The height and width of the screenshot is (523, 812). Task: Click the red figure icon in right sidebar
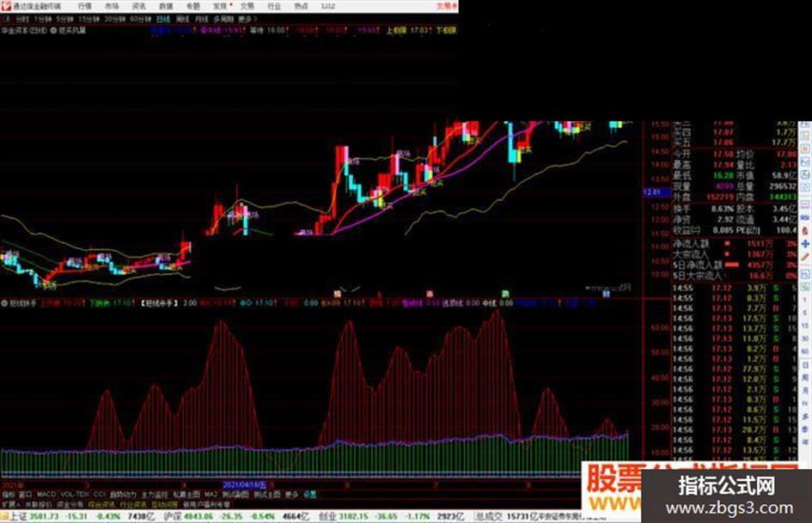point(805,230)
